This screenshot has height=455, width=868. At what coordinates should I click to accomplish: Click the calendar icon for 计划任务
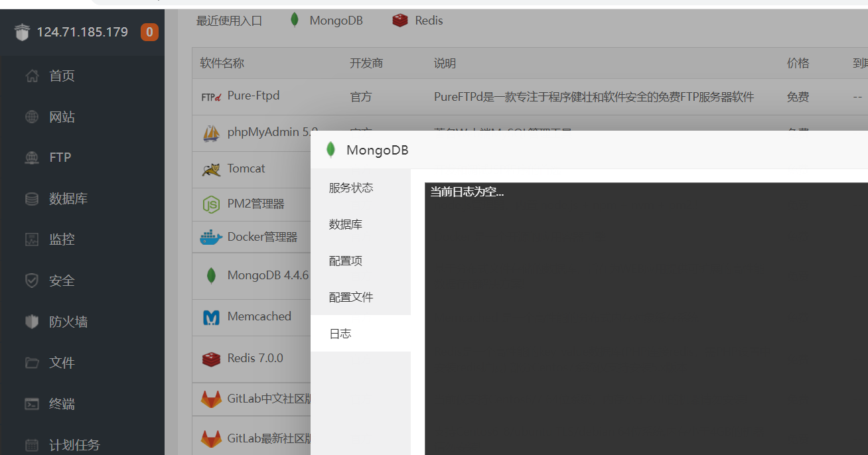point(32,445)
